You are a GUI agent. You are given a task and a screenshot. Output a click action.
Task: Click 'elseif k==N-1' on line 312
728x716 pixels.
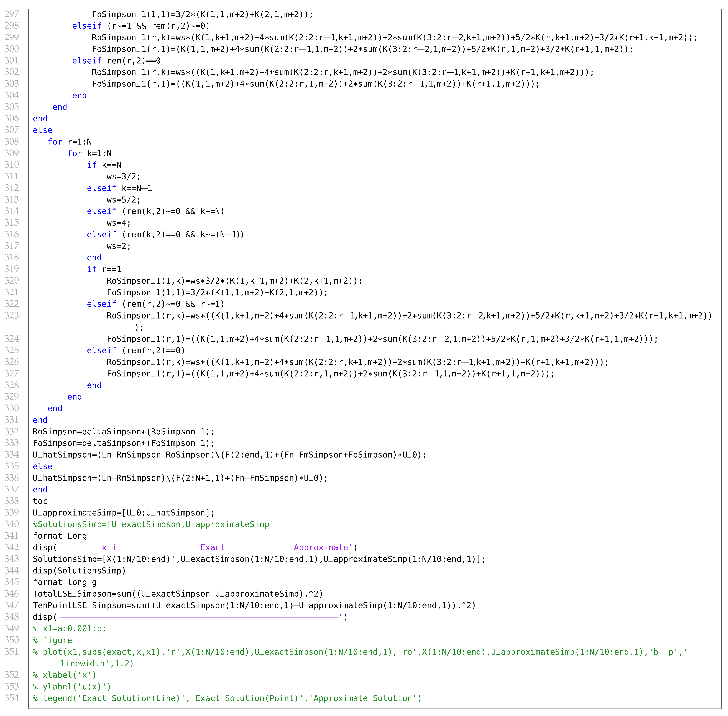(119, 188)
